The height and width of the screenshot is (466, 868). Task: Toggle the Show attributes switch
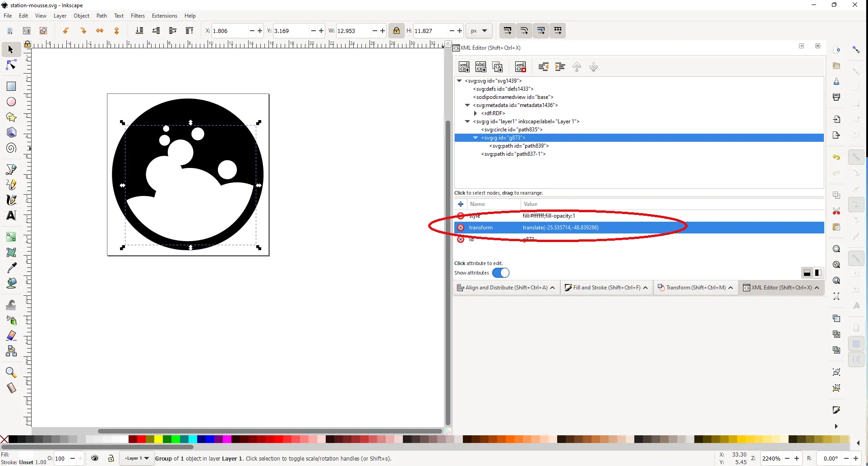(x=500, y=273)
